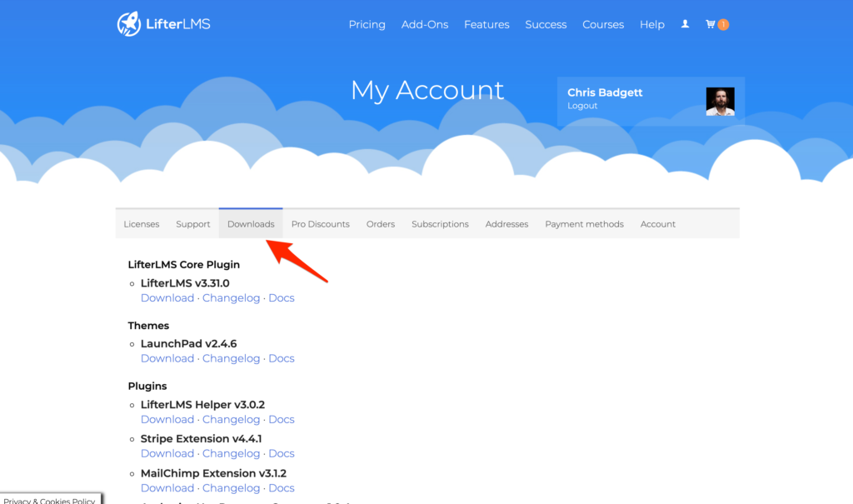Open Docs for LaunchPad v2.4.6
Screen dimensions: 853x504
point(282,358)
